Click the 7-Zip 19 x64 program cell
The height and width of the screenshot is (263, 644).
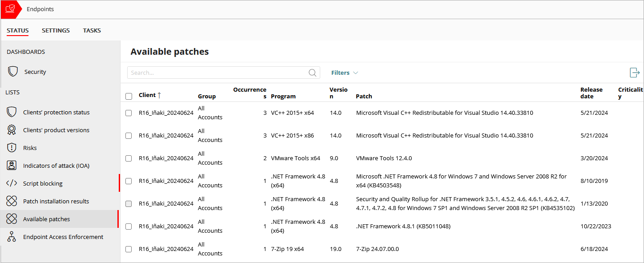287,249
